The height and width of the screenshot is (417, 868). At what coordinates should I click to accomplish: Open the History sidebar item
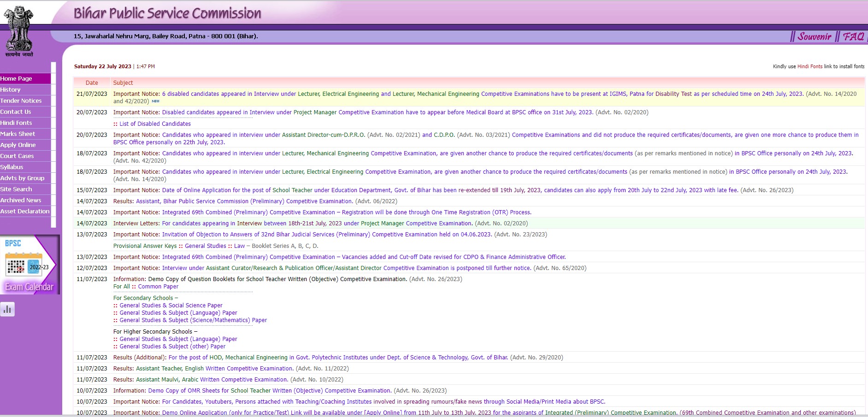pos(11,90)
